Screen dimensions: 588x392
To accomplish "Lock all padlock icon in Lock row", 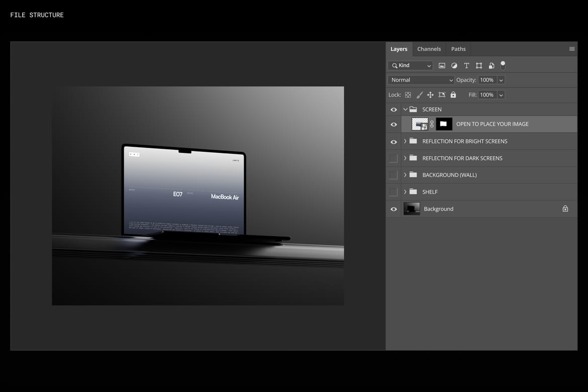I will tap(453, 94).
